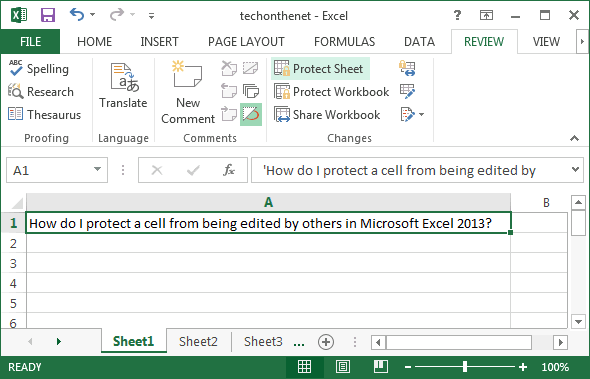Open the Excel Help question mark
590x379 pixels.
[x=457, y=15]
